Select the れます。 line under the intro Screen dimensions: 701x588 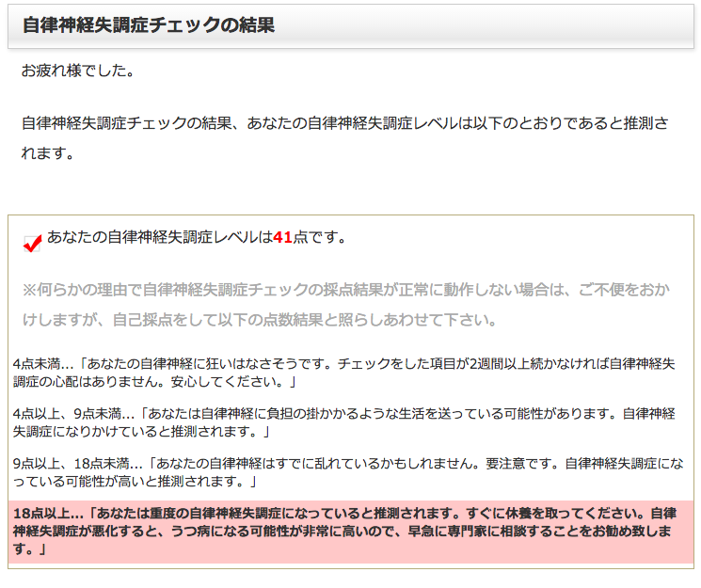pyautogui.click(x=48, y=152)
